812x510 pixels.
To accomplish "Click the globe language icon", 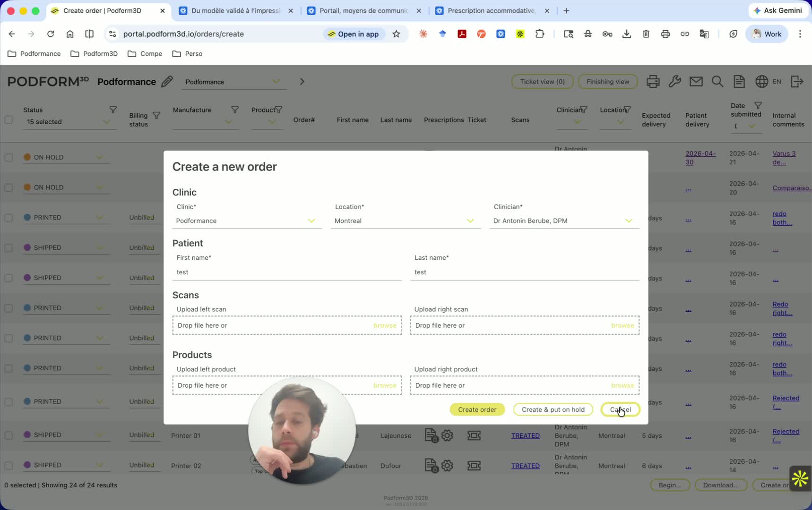I will [761, 82].
